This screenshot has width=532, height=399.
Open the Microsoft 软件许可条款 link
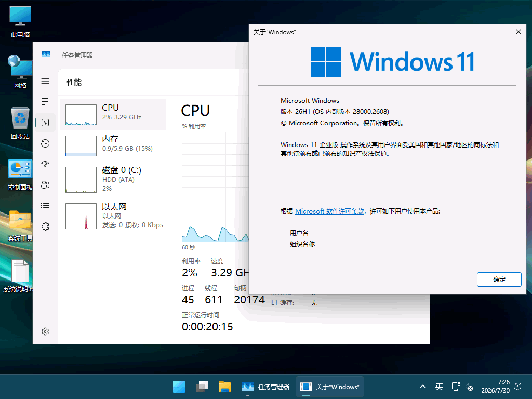click(x=329, y=211)
